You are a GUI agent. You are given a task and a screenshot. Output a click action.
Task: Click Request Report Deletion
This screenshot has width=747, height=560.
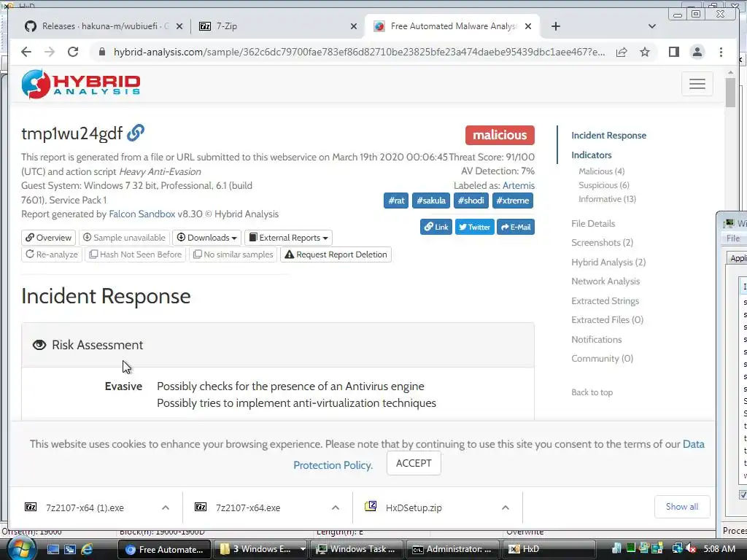pos(336,254)
